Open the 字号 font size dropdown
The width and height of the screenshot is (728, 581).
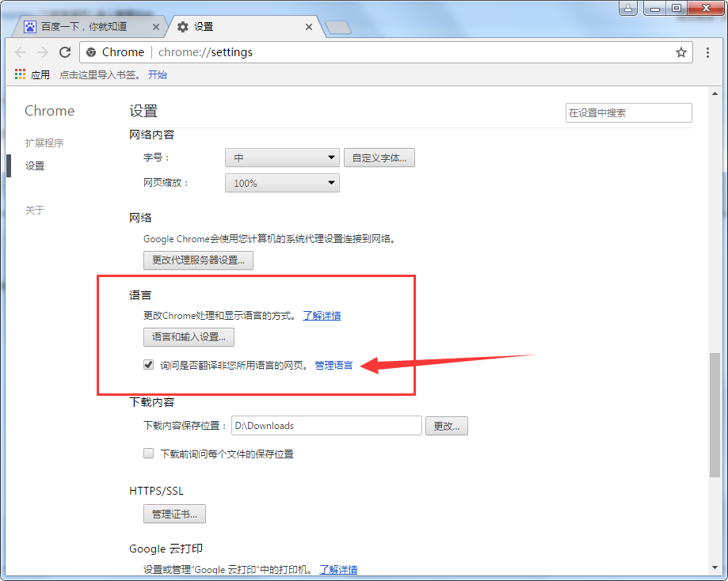click(281, 157)
